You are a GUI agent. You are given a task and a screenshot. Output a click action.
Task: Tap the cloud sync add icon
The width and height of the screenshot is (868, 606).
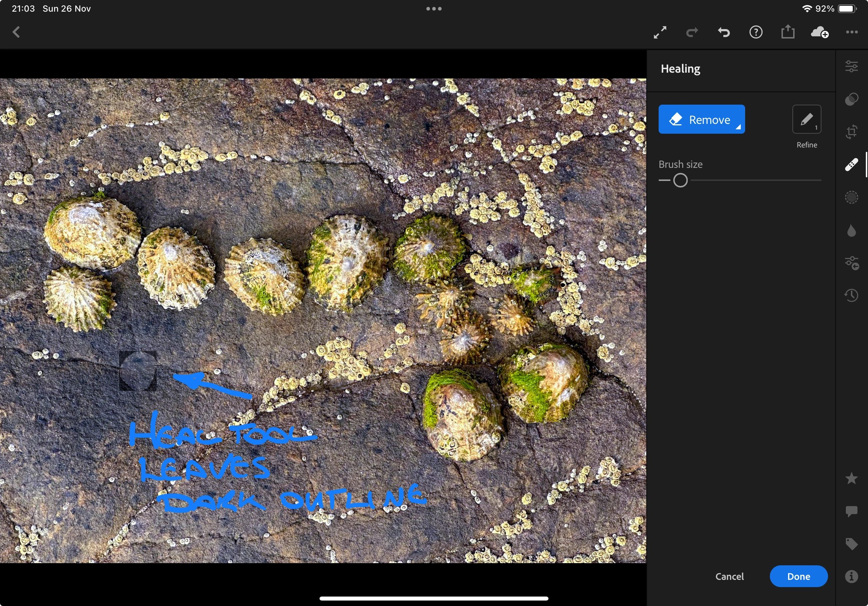point(820,32)
